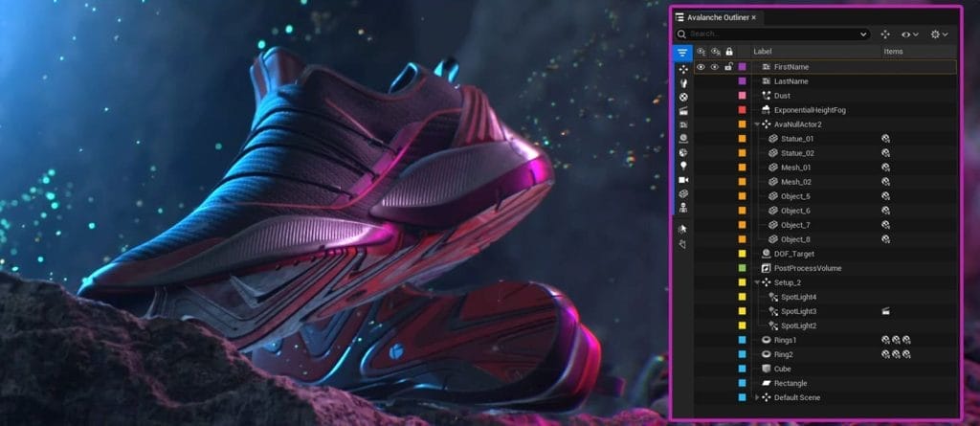Screen dimensions: 980x426
Task: Click the clapperboard filter icon in the sidebar
Action: tap(683, 111)
